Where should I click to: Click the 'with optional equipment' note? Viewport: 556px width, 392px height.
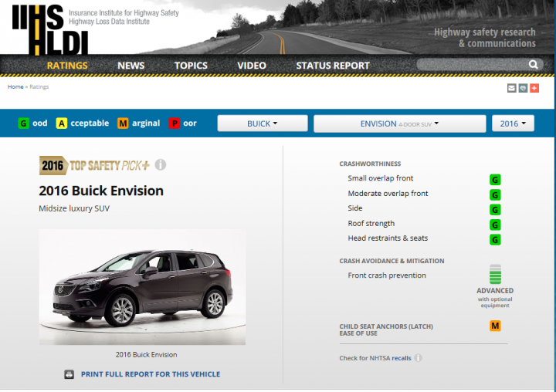coord(495,302)
